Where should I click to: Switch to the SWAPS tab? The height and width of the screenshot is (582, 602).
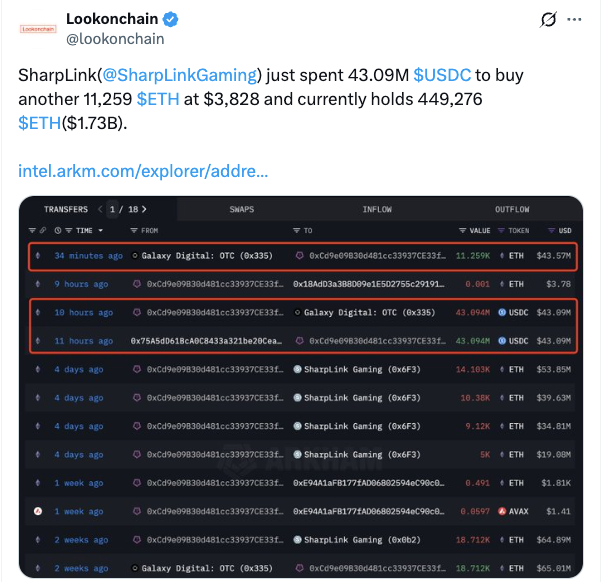(241, 210)
